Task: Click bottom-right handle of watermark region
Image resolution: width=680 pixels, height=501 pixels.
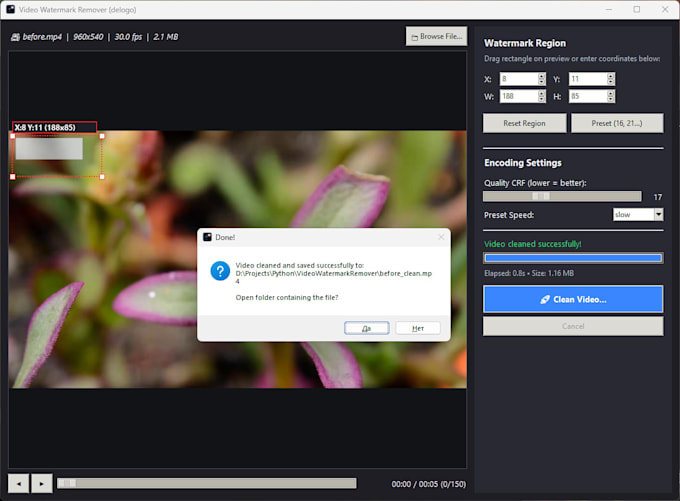Action: pos(102,177)
